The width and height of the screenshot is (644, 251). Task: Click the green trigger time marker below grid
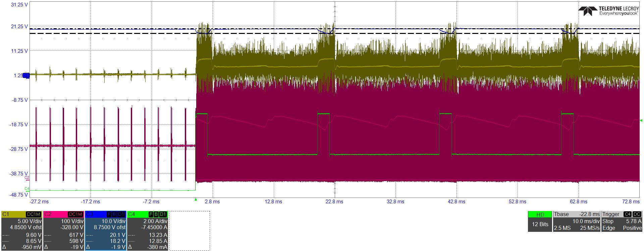click(196, 200)
